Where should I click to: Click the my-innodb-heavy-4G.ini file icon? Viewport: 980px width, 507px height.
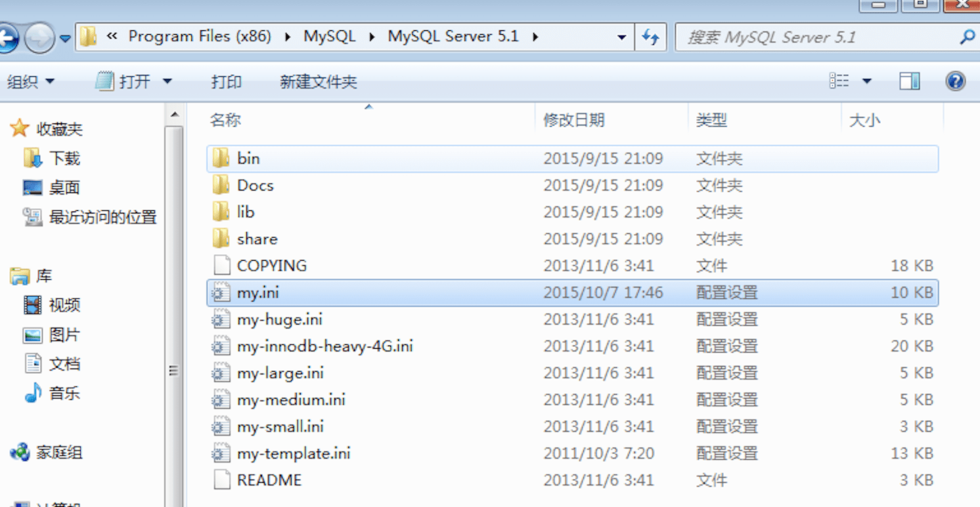(x=221, y=346)
